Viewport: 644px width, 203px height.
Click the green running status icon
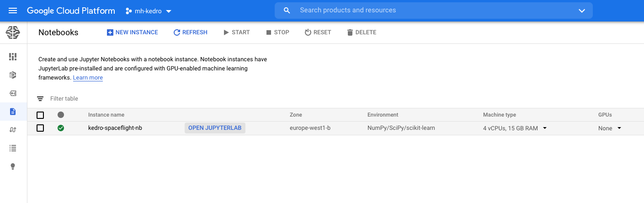(x=61, y=128)
